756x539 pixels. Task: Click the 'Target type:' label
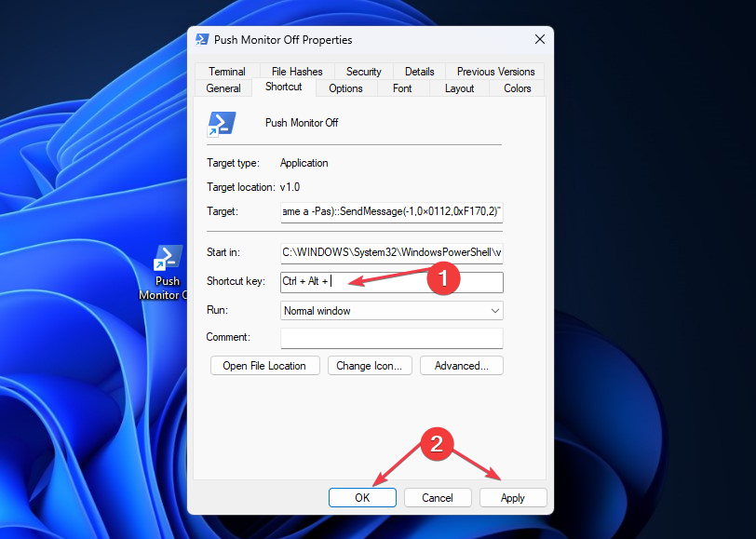(233, 163)
